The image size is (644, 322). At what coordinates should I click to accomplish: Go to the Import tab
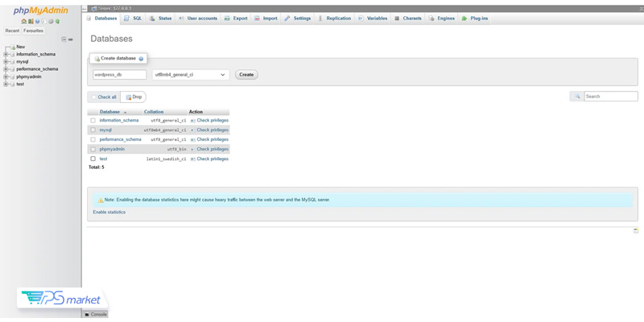click(x=266, y=19)
